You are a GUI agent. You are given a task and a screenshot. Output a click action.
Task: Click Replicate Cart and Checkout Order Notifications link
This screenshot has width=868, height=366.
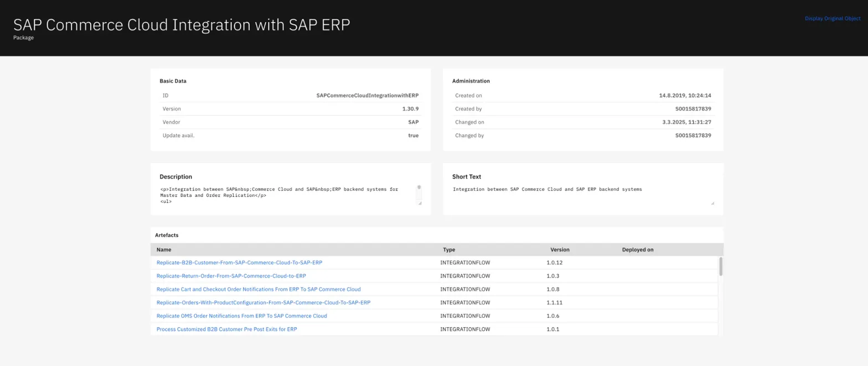258,289
